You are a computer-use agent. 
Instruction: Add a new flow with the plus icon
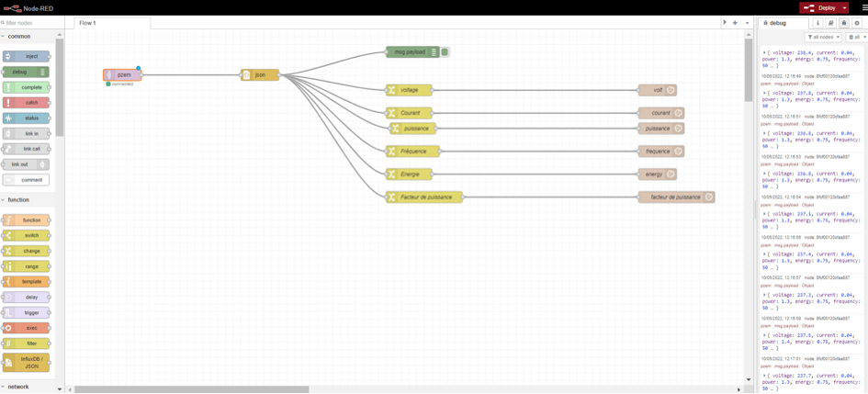[x=735, y=23]
